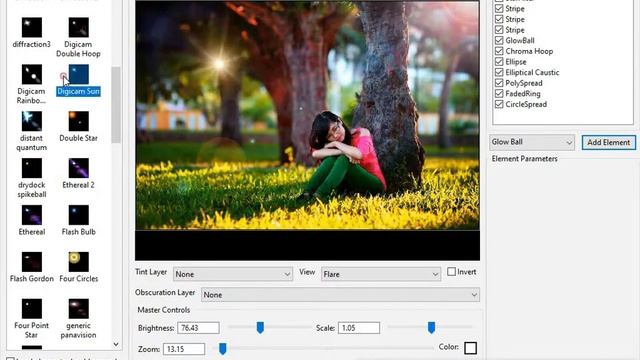Open the master Color swatch

pos(470,348)
